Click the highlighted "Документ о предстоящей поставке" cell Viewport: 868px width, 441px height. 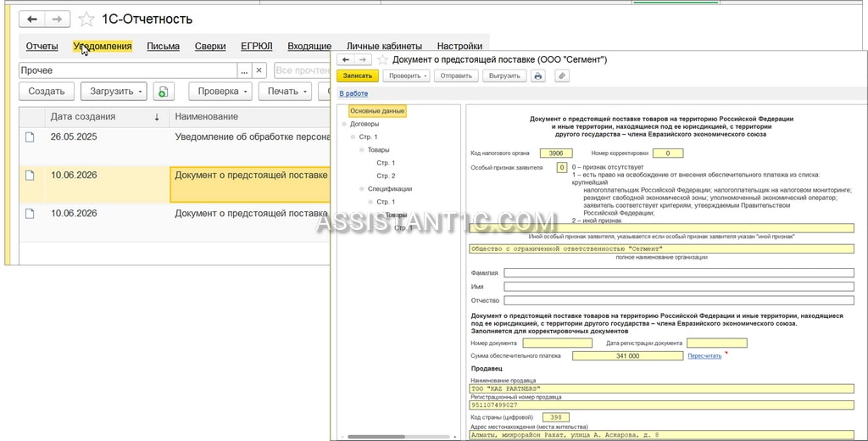click(251, 185)
